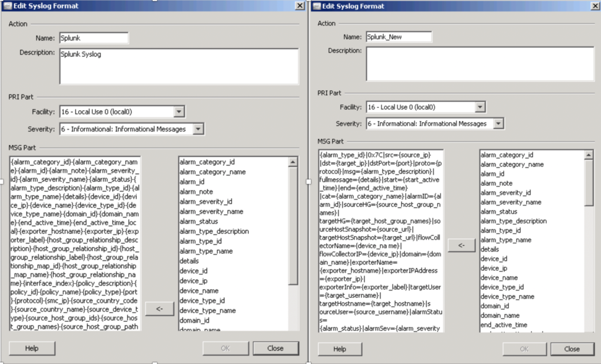This screenshot has width=601, height=364.
Task: Click the insert arrow button in left dialog
Action: (159, 308)
